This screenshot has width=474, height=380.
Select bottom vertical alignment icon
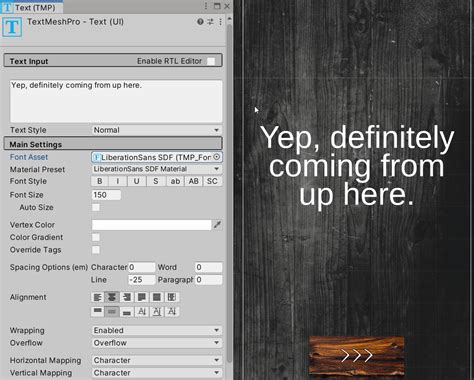coord(127,311)
